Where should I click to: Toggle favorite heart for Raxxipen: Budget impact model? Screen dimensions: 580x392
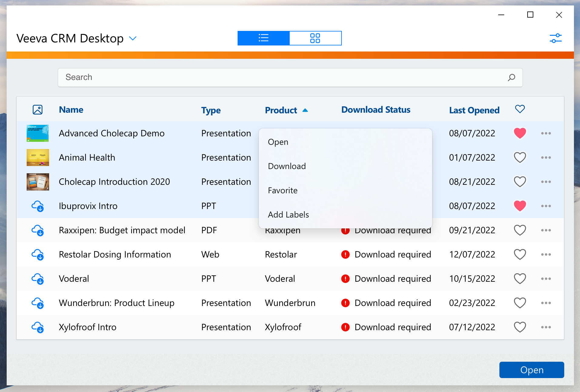520,230
